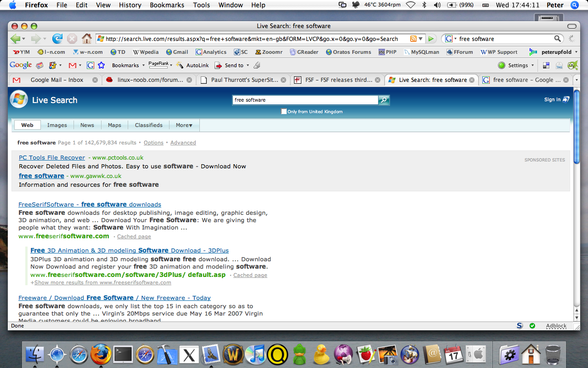This screenshot has height=368, width=588.
Task: Launch Terminal from the Dock
Action: pyautogui.click(x=123, y=355)
